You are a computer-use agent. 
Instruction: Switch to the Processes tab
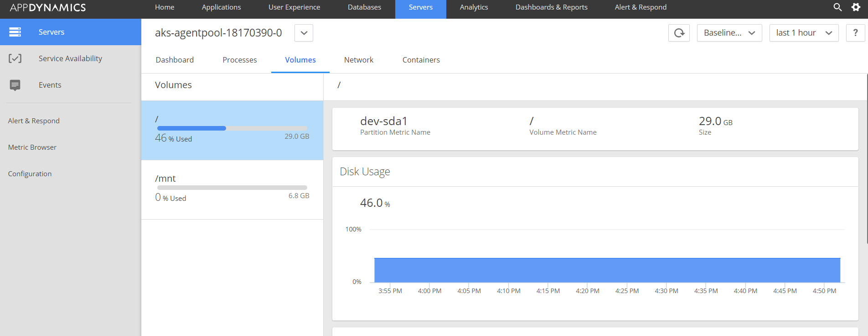[239, 60]
